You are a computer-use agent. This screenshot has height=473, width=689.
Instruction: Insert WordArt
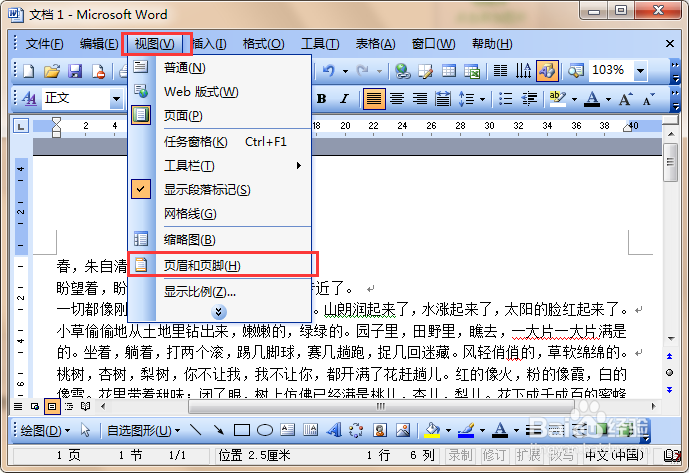(334, 430)
